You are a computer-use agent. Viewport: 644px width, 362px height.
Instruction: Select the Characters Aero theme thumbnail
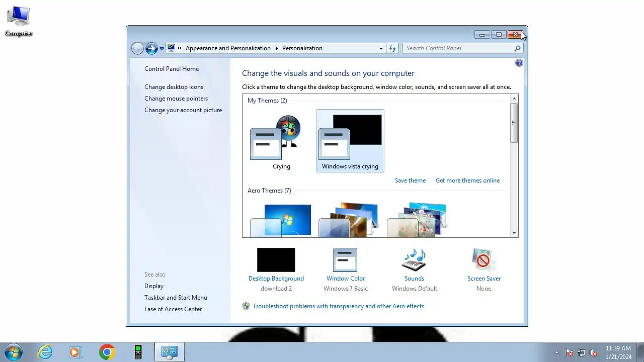click(418, 220)
